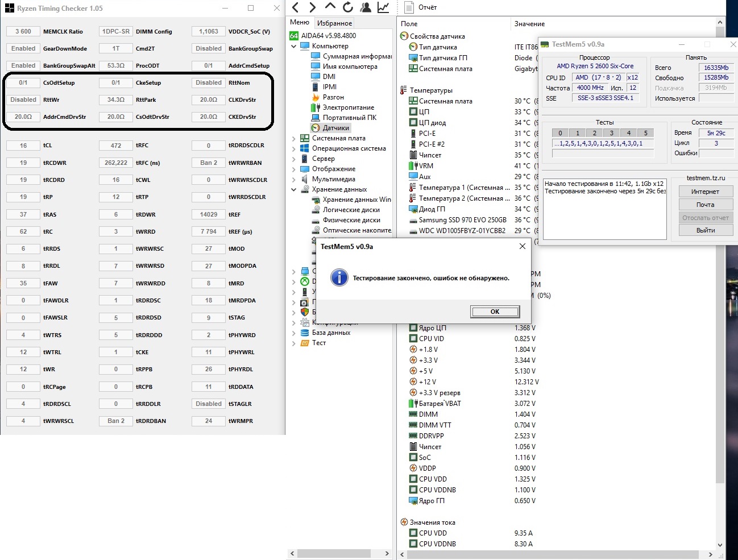
Task: Click the +12 V voltage icon
Action: pyautogui.click(x=413, y=382)
